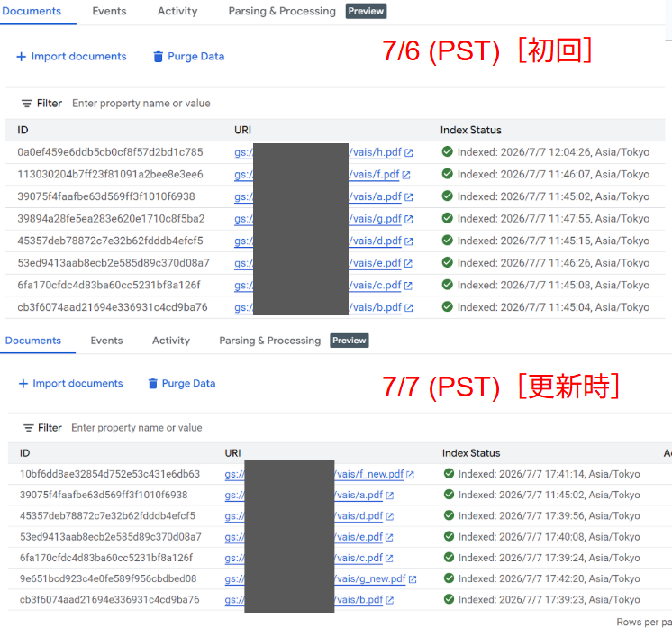Viewport: 672px width, 628px height.
Task: Click the plus icon of lower Import documents
Action: [x=23, y=384]
